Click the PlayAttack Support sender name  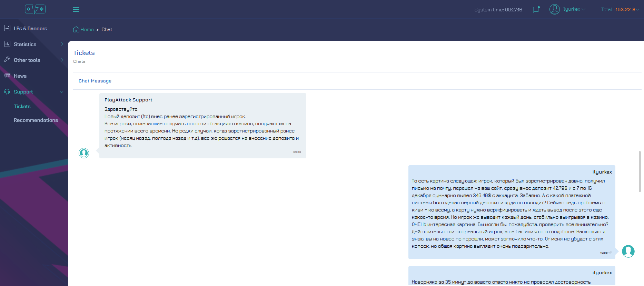[x=128, y=100]
